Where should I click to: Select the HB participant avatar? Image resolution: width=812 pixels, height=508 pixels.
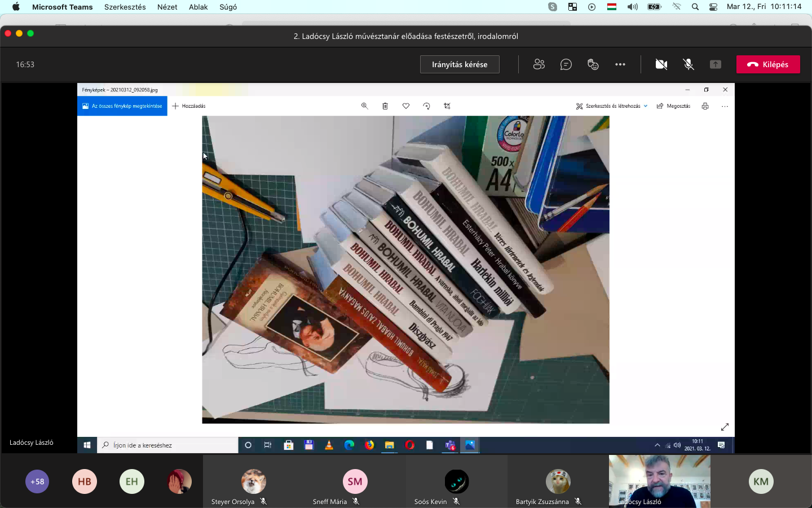85,481
